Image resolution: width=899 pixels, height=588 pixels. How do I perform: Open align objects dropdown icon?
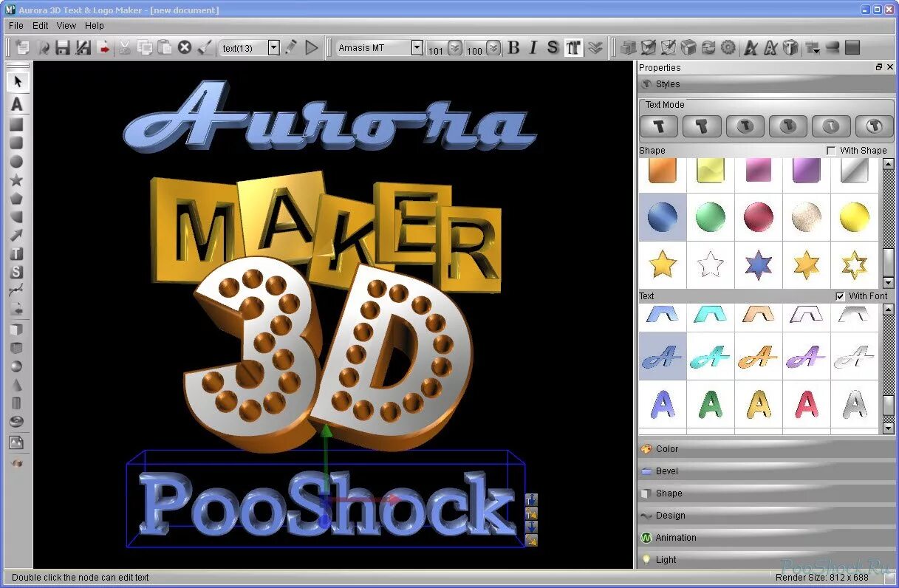coord(813,48)
